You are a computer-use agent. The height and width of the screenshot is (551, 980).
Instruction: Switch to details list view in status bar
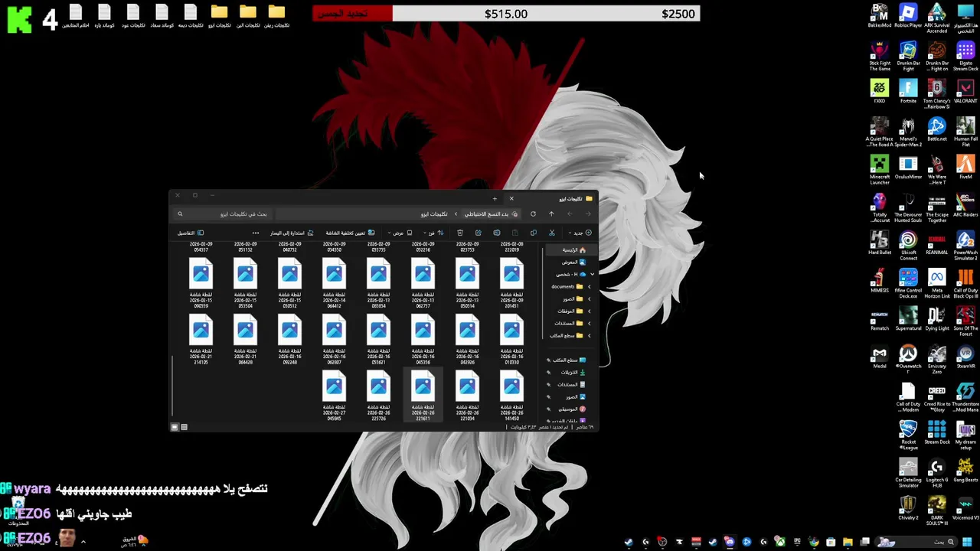pos(184,427)
